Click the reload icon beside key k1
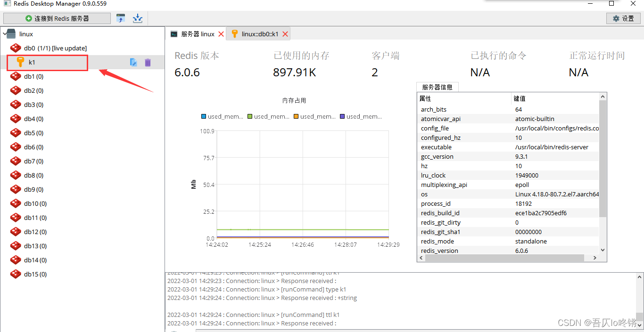644x332 pixels. (133, 62)
